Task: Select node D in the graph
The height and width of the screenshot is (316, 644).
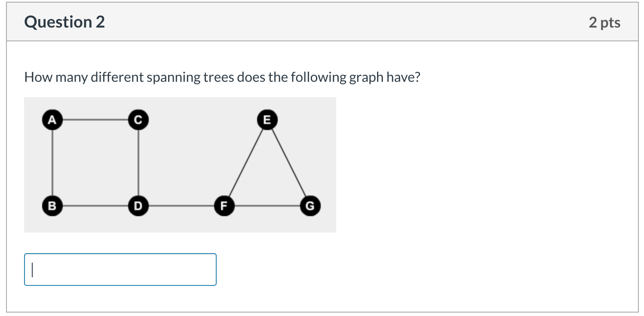Action: tap(138, 206)
